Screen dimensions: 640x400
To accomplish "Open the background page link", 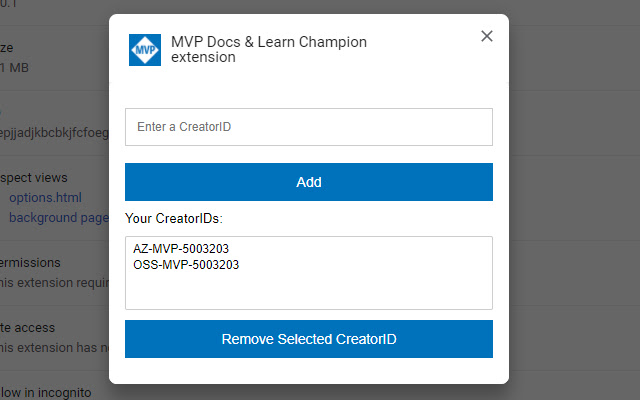I will click(x=58, y=217).
